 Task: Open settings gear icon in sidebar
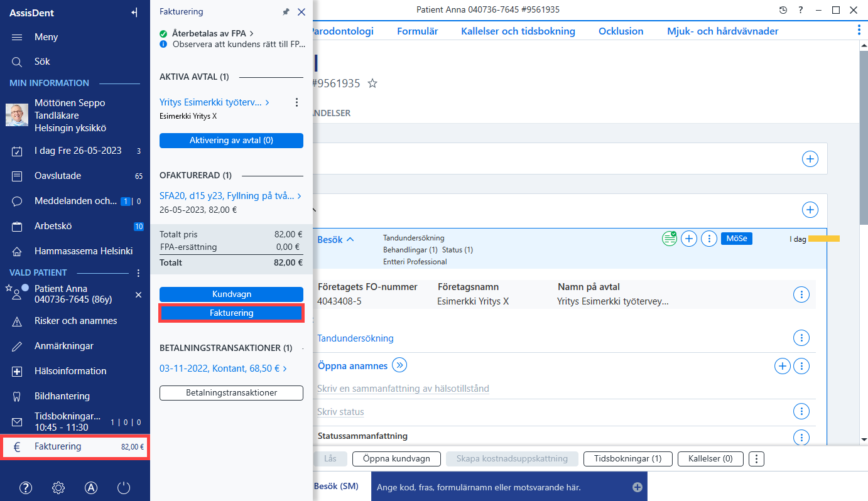pyautogui.click(x=58, y=487)
